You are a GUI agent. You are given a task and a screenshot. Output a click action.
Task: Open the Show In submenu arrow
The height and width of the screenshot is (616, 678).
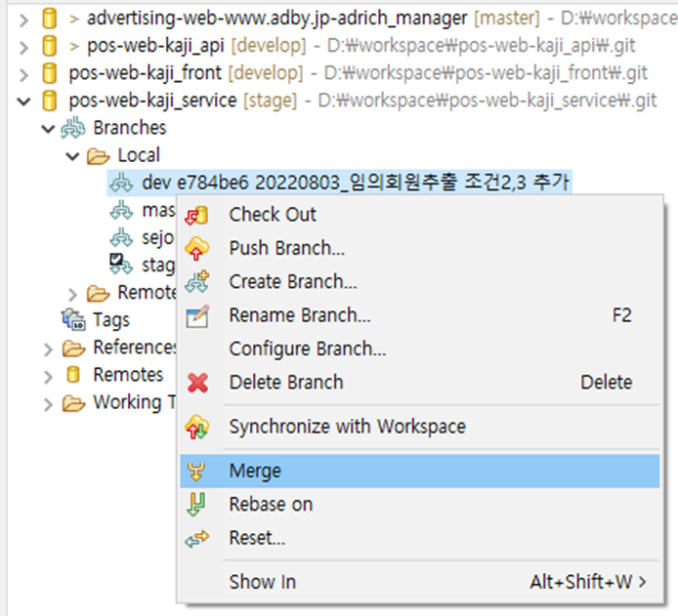click(x=643, y=582)
